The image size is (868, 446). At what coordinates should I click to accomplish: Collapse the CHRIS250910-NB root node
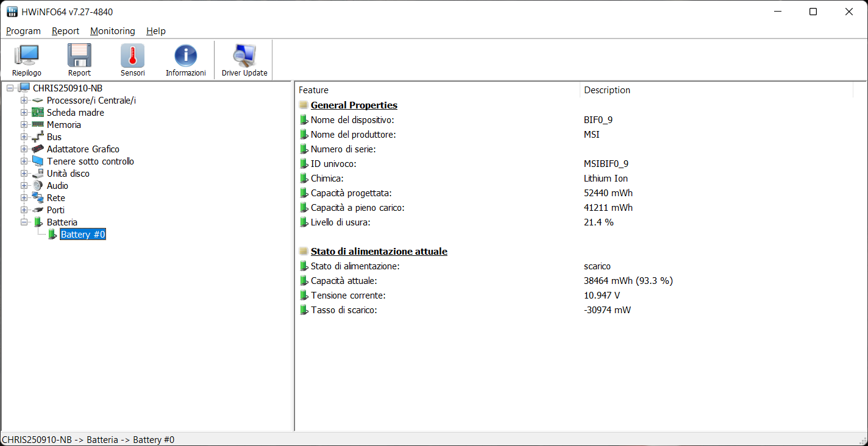(x=10, y=88)
